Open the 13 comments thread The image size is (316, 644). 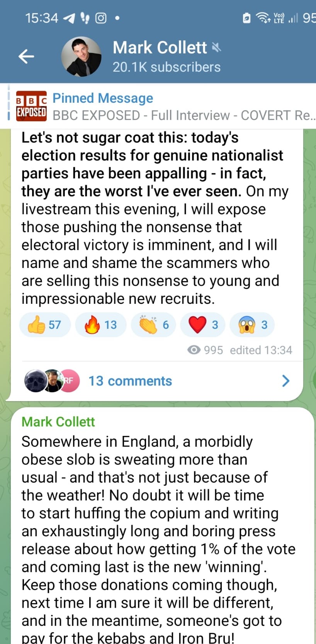pos(130,381)
